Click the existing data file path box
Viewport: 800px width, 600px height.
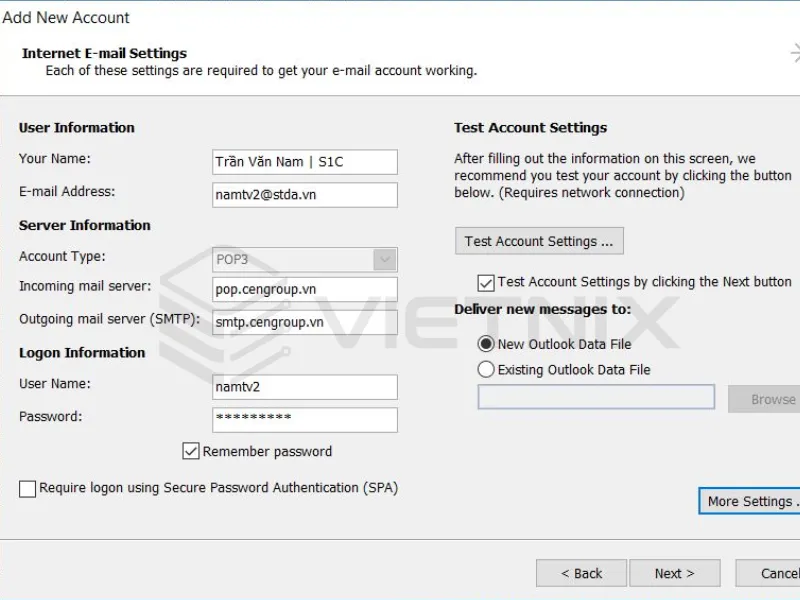[x=596, y=397]
